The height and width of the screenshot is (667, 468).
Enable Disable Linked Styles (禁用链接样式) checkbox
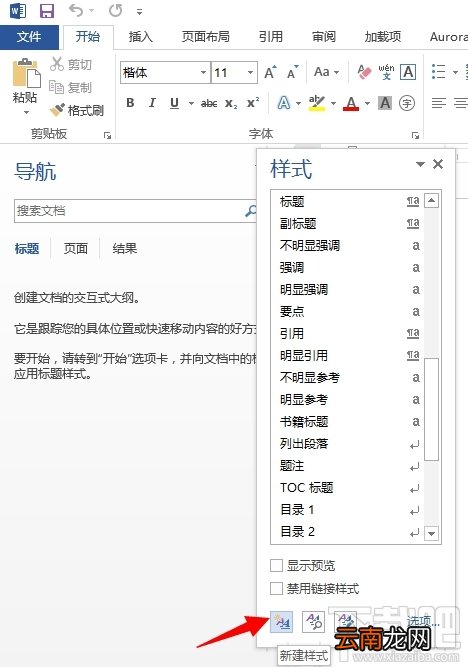point(277,589)
